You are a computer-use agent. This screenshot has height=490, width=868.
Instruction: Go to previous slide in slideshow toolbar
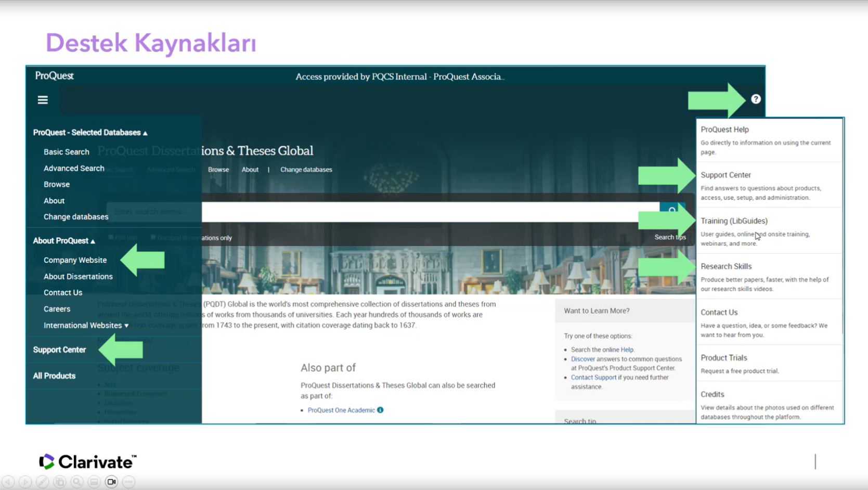tap(8, 482)
